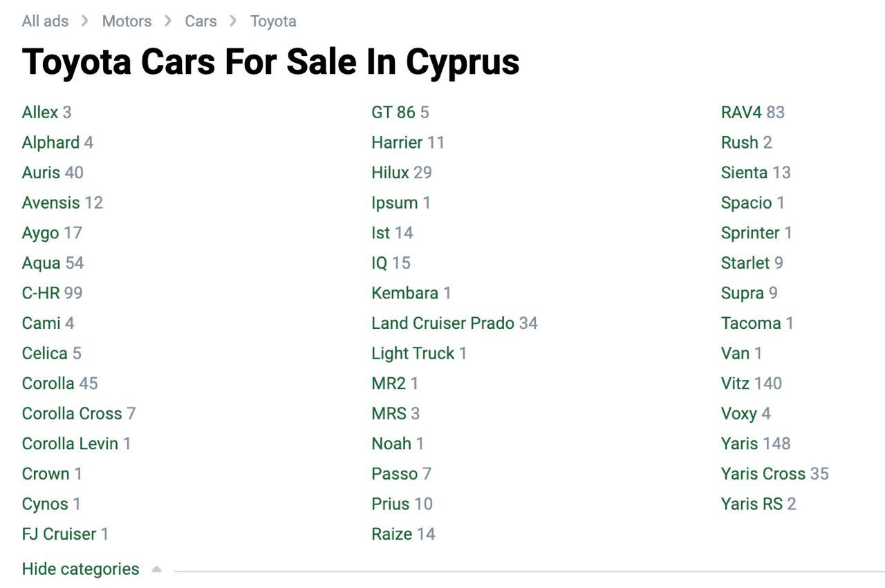Select the GT 86 category

click(x=393, y=113)
